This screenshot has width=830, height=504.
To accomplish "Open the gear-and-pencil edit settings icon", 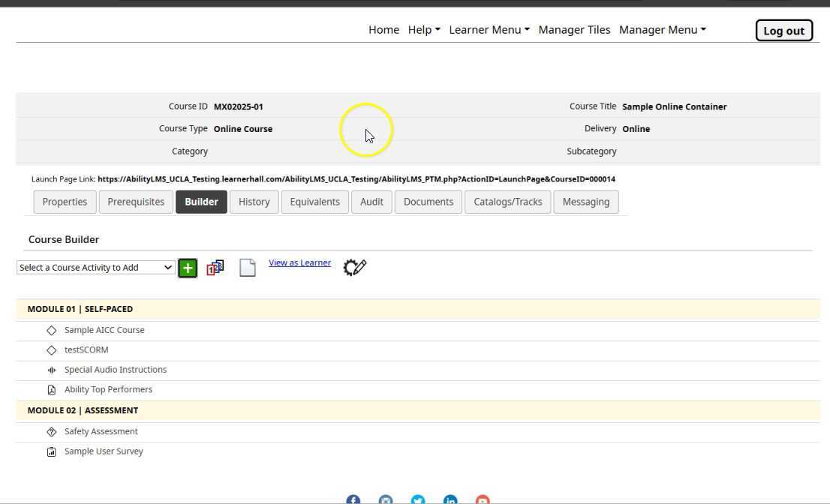I will click(x=354, y=267).
